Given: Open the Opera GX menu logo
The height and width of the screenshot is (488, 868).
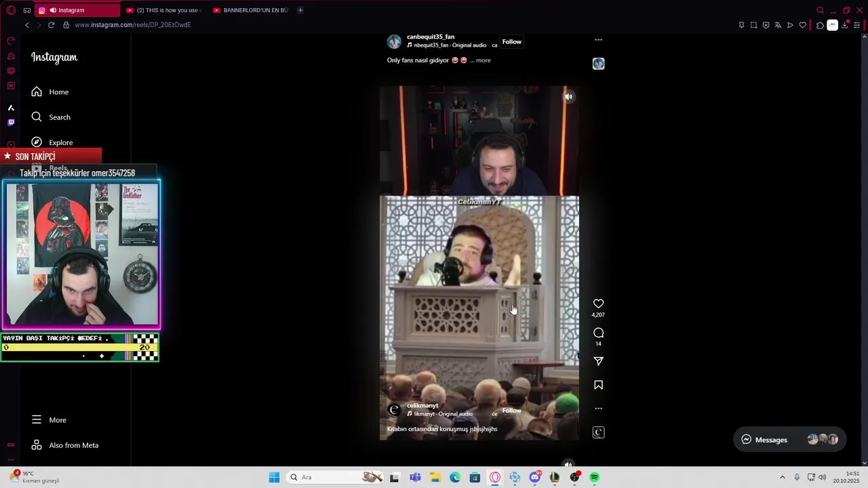Looking at the screenshot, I should click(11, 10).
